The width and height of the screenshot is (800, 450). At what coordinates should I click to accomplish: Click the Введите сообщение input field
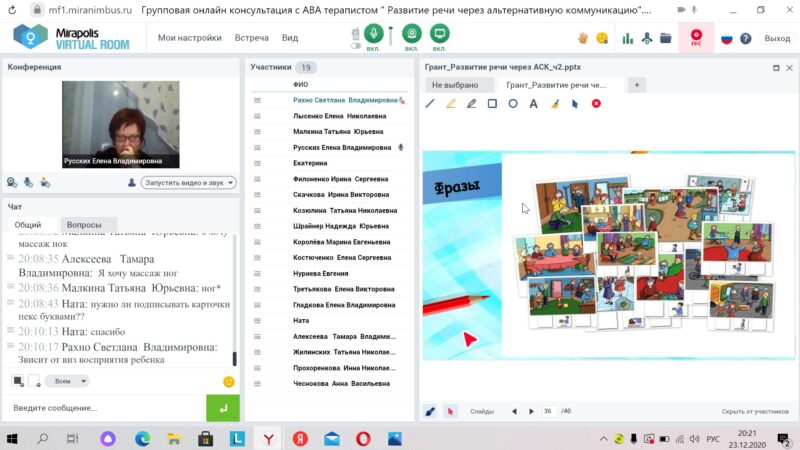[x=105, y=408]
